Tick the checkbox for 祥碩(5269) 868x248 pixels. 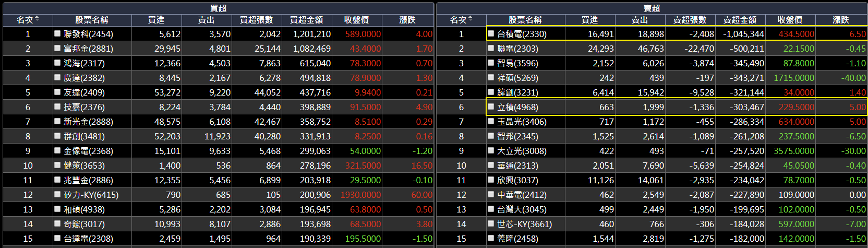[491, 77]
